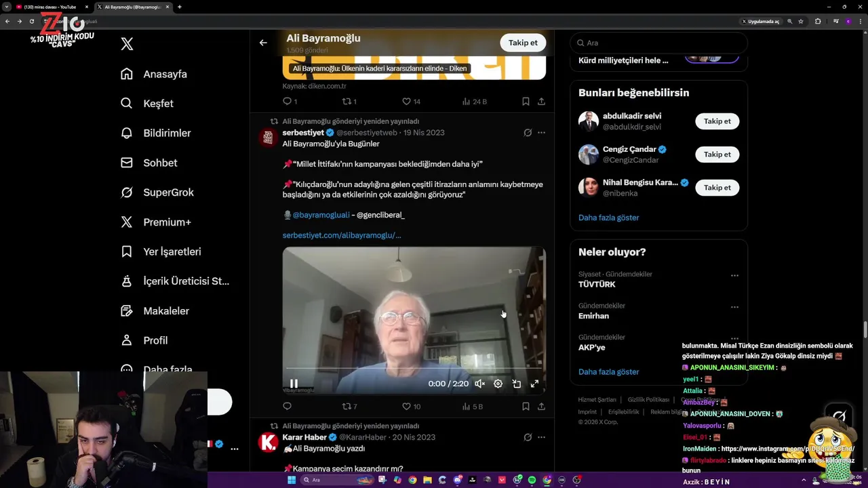Open more options on Karar Haber post
The width and height of the screenshot is (868, 488).
coord(541,437)
